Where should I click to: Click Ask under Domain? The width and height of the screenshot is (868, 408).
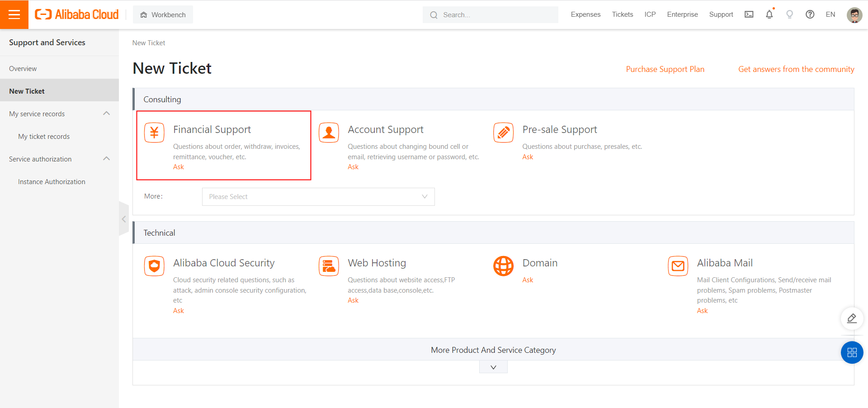pos(528,280)
